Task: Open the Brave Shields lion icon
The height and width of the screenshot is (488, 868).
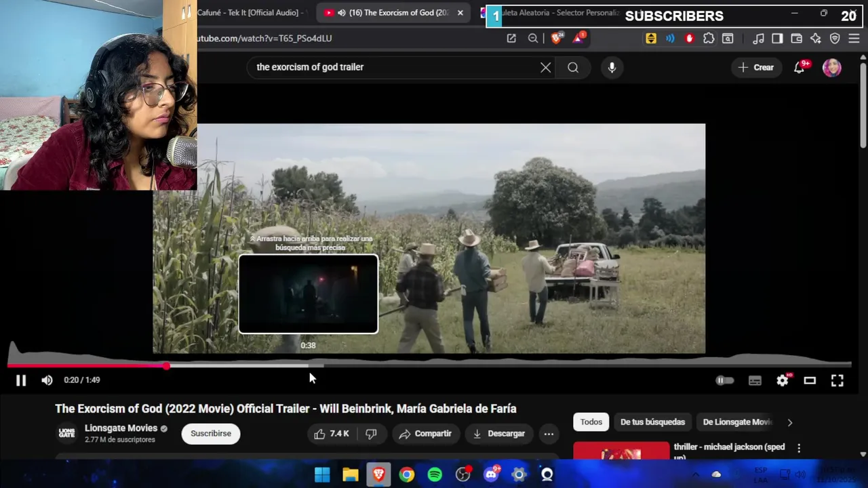Action: click(x=556, y=39)
